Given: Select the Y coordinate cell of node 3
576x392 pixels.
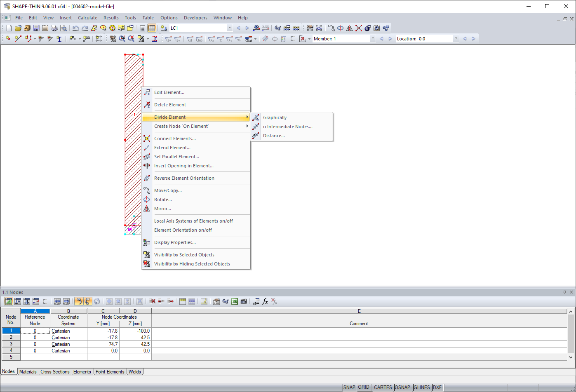Looking at the screenshot, I should [103, 344].
